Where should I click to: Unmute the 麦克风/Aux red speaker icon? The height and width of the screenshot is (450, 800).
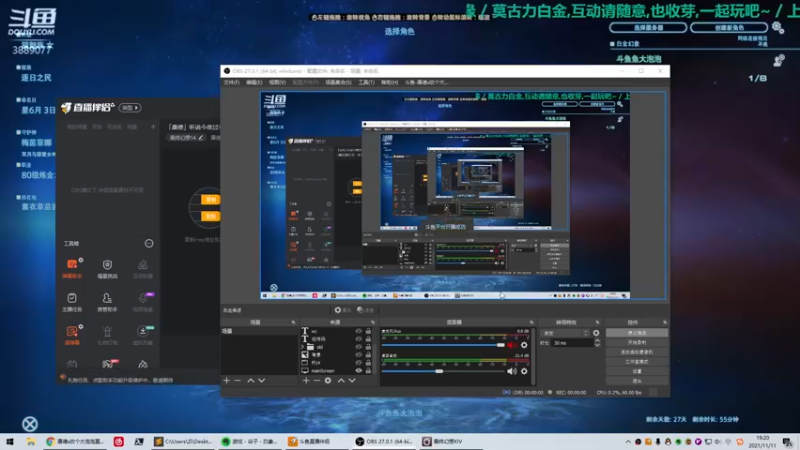tap(512, 345)
